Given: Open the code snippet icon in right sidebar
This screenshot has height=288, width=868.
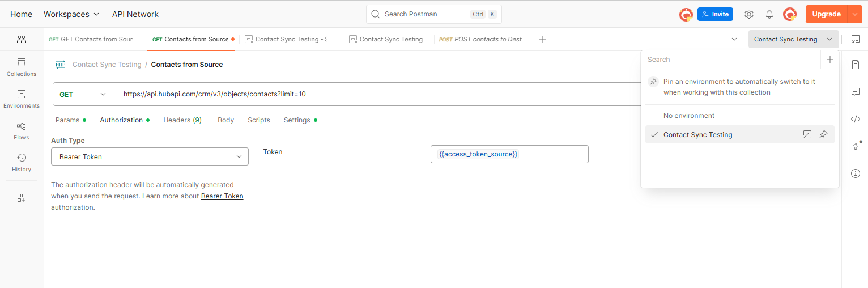Looking at the screenshot, I should 856,119.
